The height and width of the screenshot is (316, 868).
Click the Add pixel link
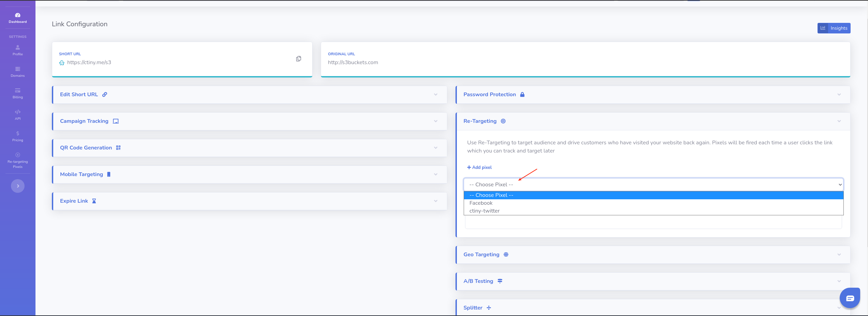click(x=479, y=167)
